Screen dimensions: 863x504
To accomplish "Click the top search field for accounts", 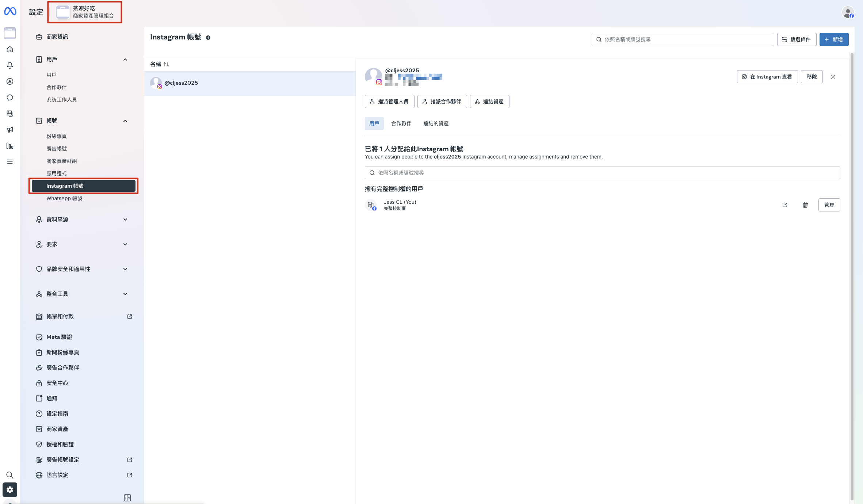I will pos(683,39).
